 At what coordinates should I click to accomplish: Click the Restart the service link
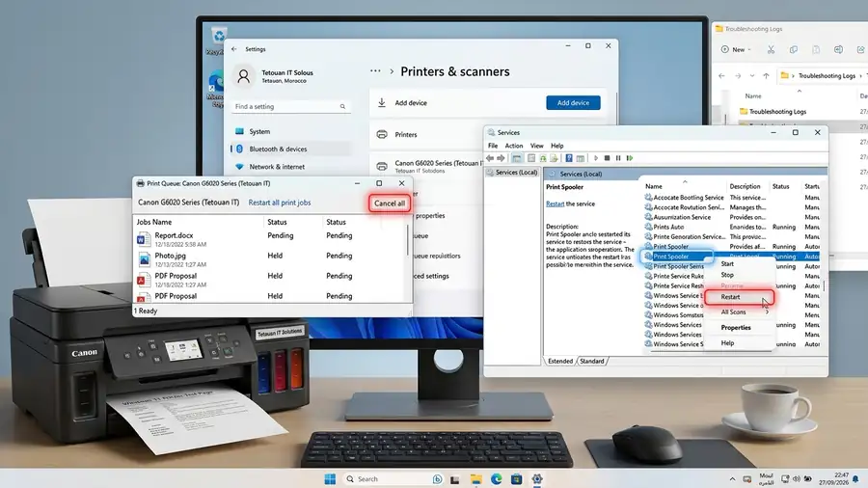click(556, 203)
